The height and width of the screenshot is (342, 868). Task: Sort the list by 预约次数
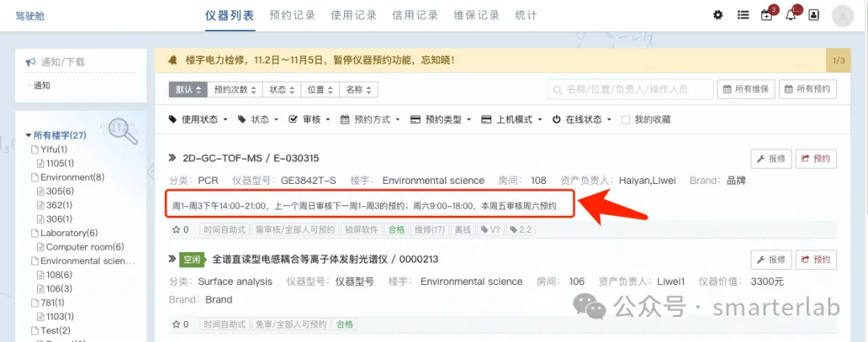(x=235, y=90)
